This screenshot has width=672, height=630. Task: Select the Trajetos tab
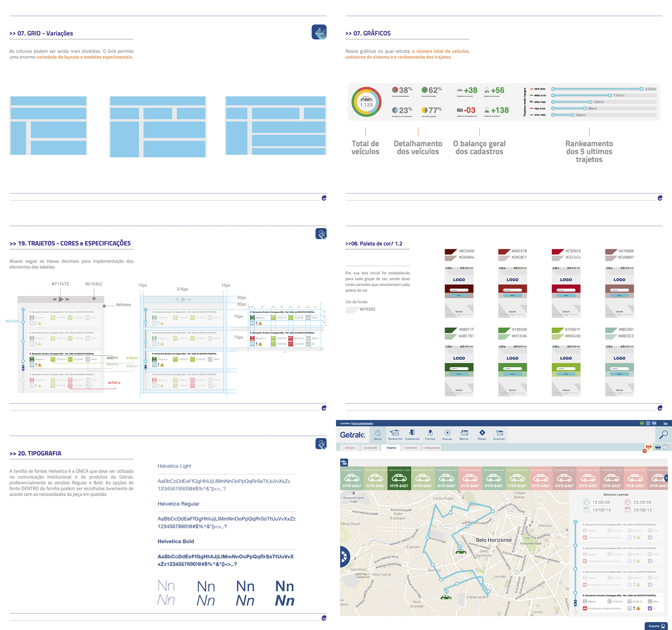391,448
